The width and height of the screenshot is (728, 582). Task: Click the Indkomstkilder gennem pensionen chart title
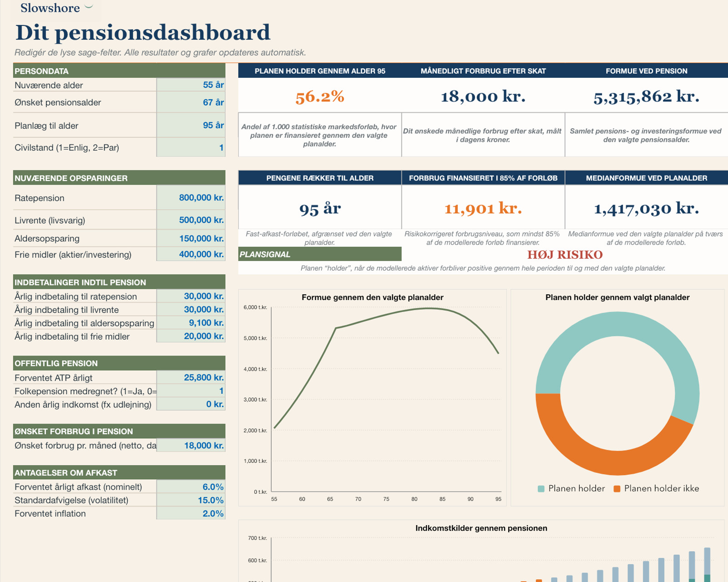pyautogui.click(x=481, y=528)
